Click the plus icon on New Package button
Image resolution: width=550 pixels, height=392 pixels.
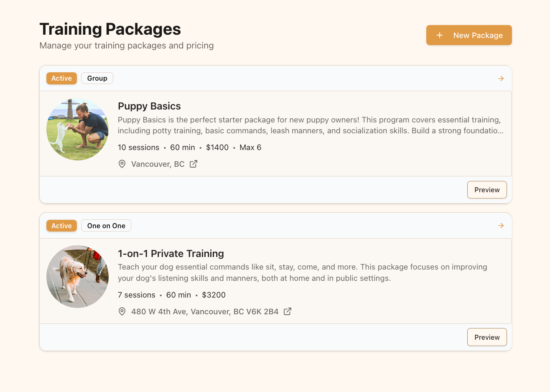(440, 35)
